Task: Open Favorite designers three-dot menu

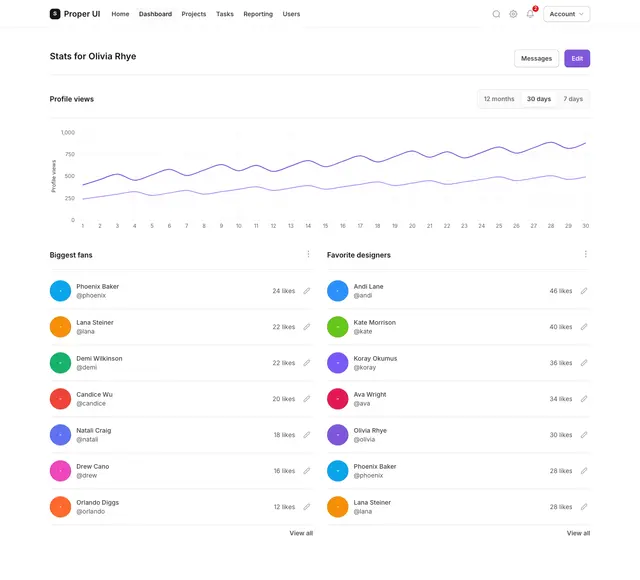Action: tap(585, 254)
